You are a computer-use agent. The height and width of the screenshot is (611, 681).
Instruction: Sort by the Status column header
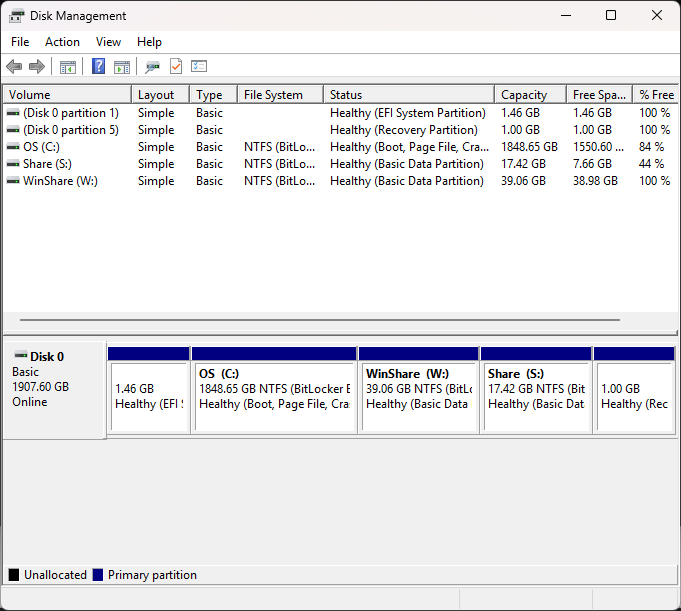(x=409, y=95)
